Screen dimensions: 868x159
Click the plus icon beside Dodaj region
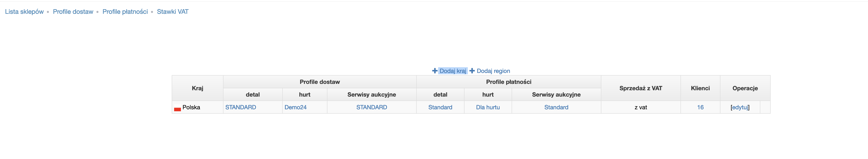pos(472,71)
